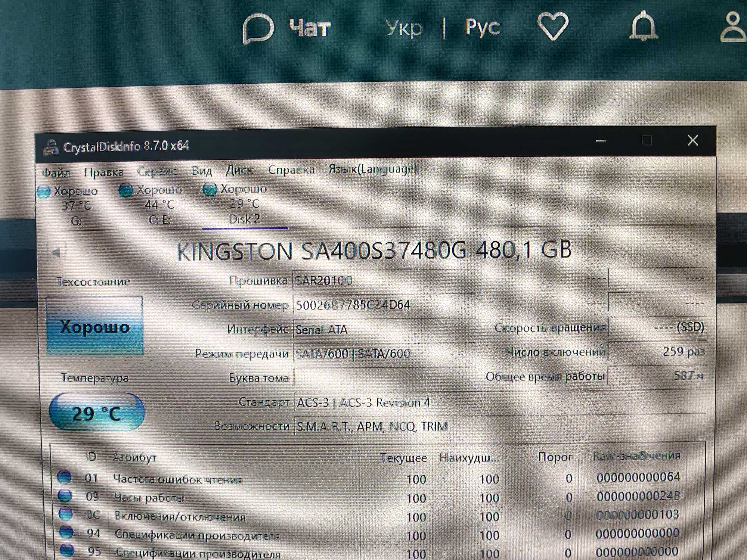The width and height of the screenshot is (747, 560).
Task: Switch website language to Рус
Action: coord(482,27)
